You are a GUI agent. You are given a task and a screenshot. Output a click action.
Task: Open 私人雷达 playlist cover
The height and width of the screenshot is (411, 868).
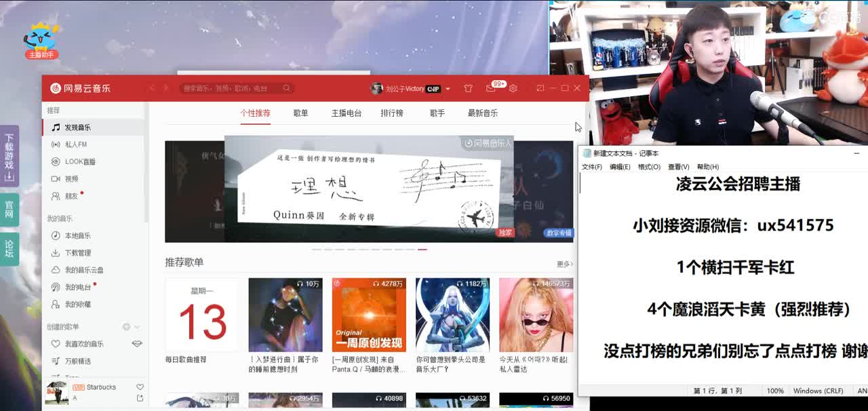pyautogui.click(x=536, y=315)
